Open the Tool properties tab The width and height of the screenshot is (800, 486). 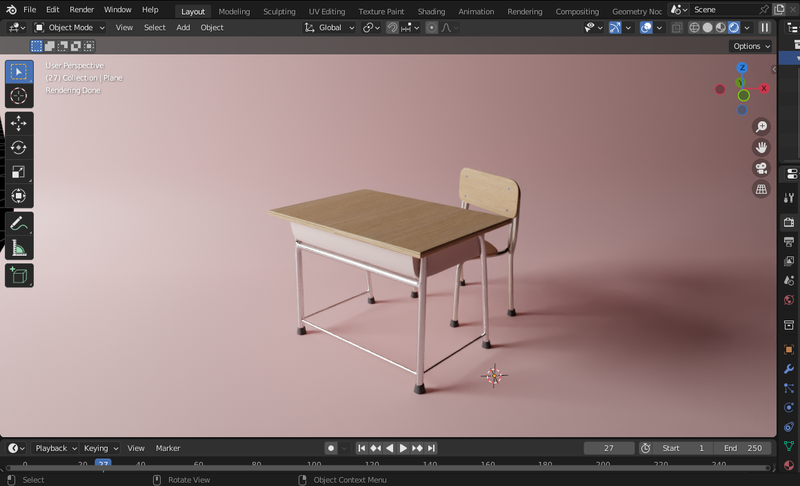pos(789,197)
